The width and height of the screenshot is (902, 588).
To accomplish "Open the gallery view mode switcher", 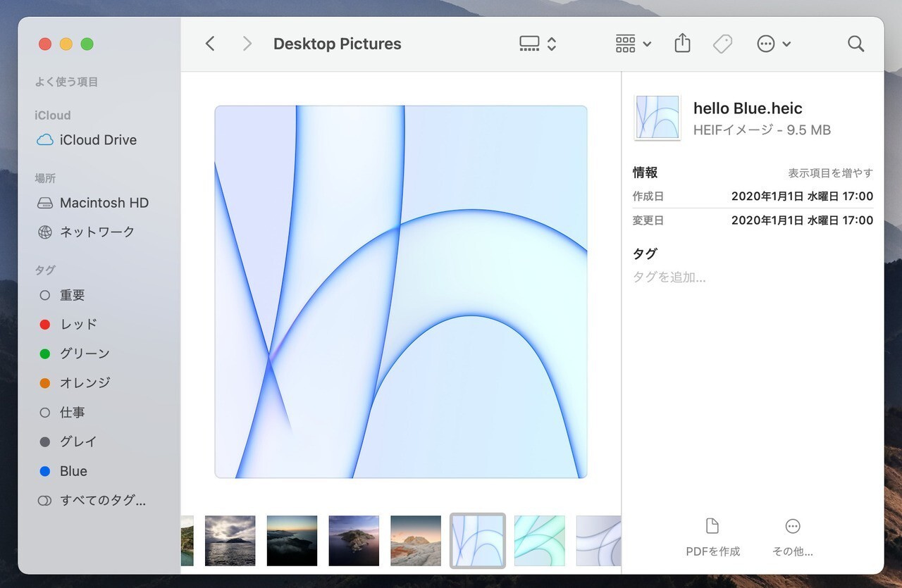I will tap(538, 44).
